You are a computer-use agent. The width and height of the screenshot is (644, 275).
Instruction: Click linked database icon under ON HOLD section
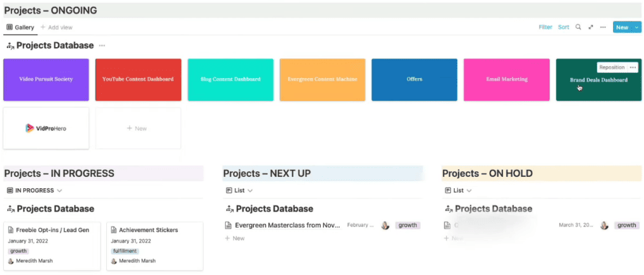pos(449,209)
